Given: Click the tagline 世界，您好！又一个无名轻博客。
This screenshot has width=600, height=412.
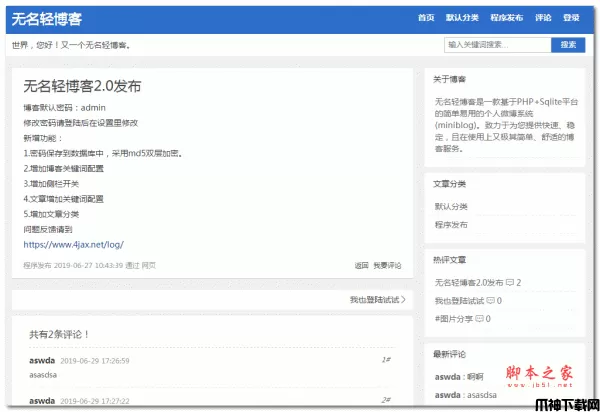Looking at the screenshot, I should [x=71, y=45].
